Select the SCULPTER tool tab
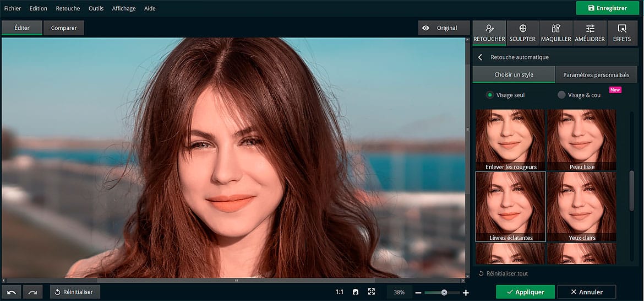644x301 pixels. 522,33
